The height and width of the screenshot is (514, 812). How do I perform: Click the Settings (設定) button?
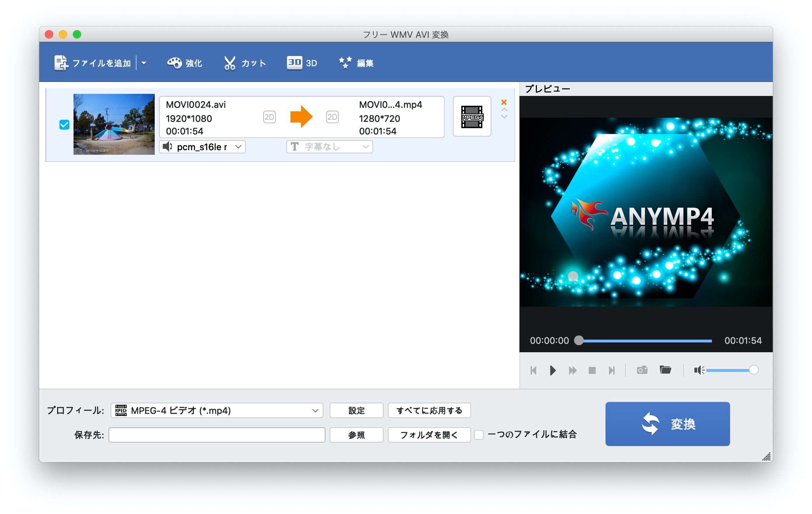coord(356,410)
